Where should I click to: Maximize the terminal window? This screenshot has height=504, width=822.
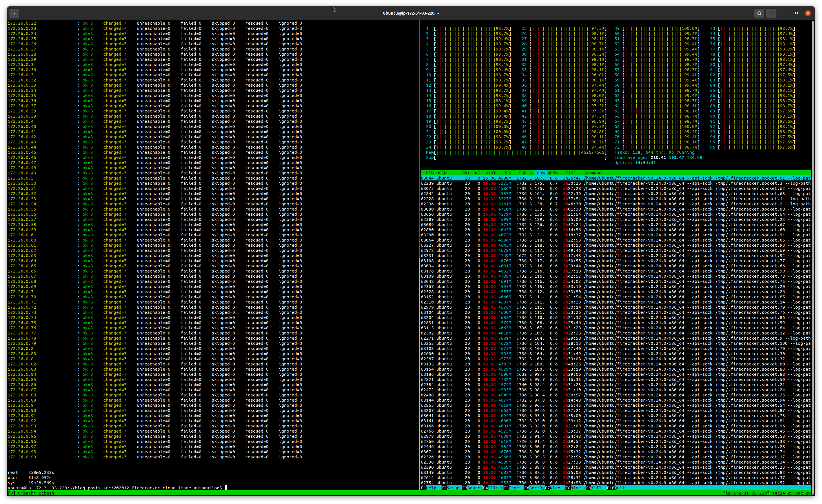[796, 13]
